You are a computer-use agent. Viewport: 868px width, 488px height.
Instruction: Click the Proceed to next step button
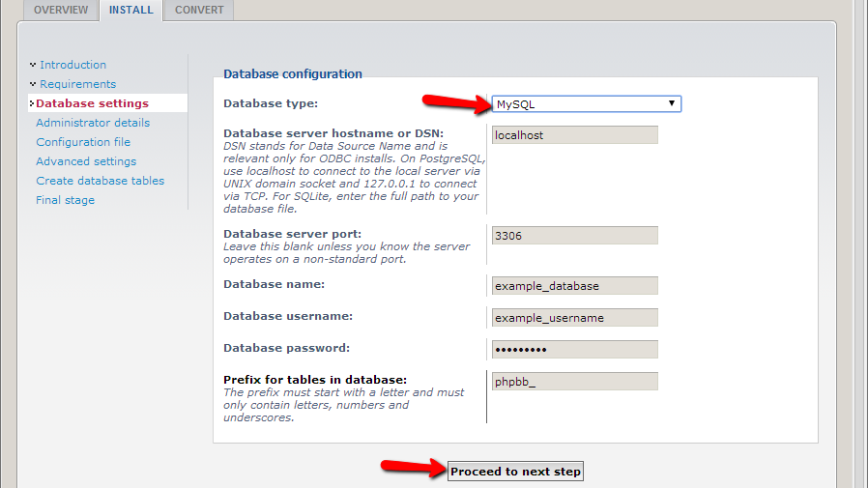(515, 472)
